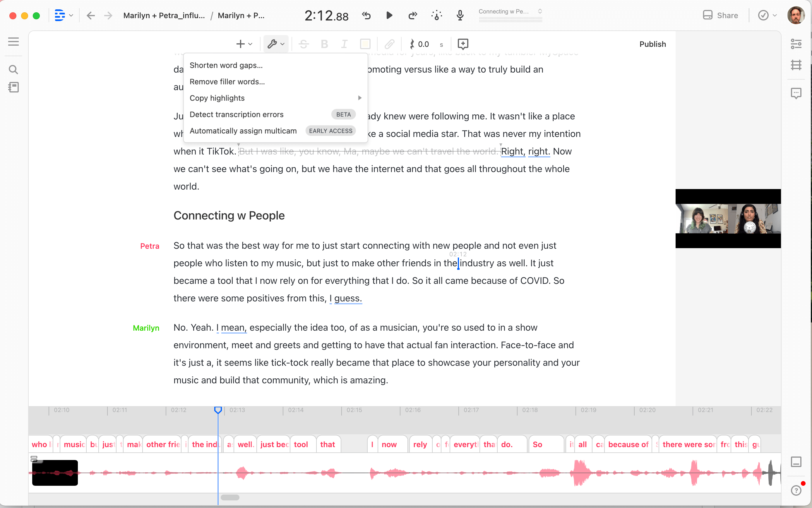This screenshot has height=508, width=812.
Task: Toggle bold formatting
Action: 324,44
